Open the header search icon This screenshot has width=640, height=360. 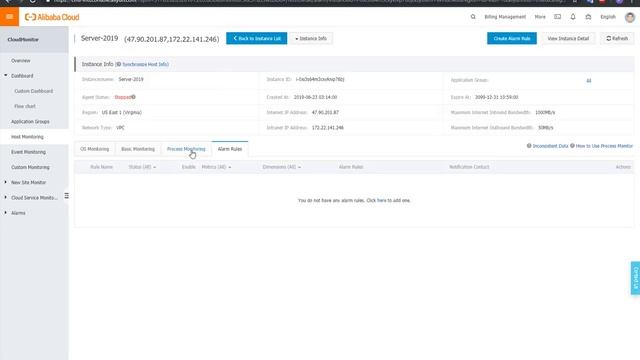(x=473, y=17)
